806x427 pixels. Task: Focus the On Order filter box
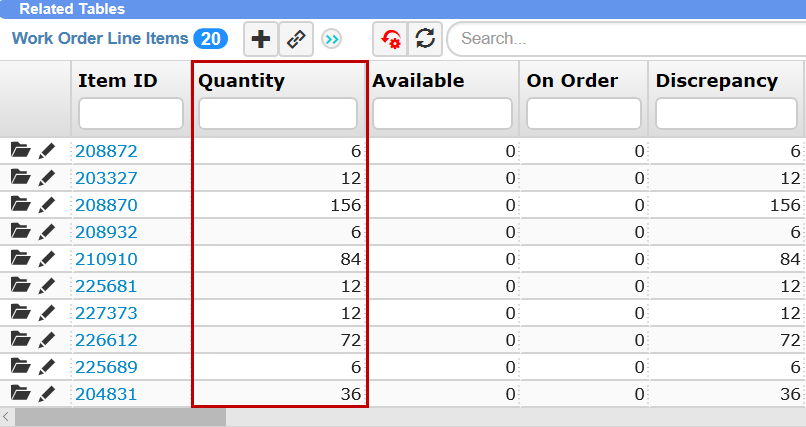(584, 114)
